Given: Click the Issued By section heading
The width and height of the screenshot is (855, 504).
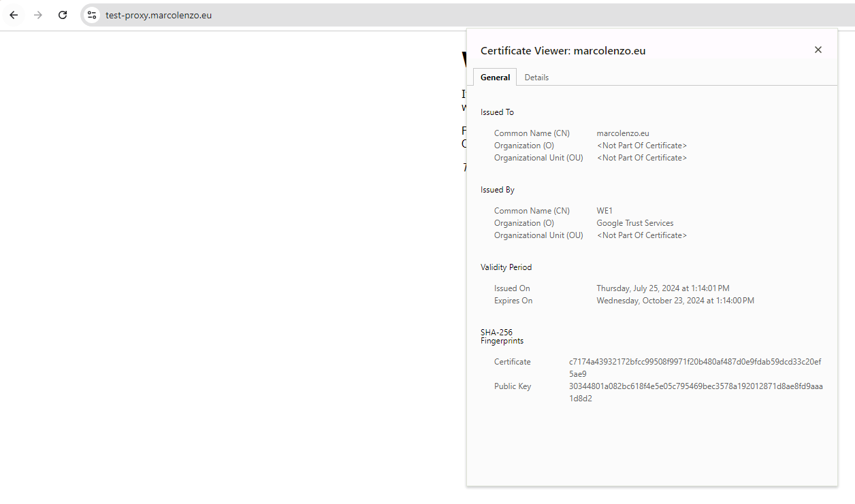Looking at the screenshot, I should 497,189.
